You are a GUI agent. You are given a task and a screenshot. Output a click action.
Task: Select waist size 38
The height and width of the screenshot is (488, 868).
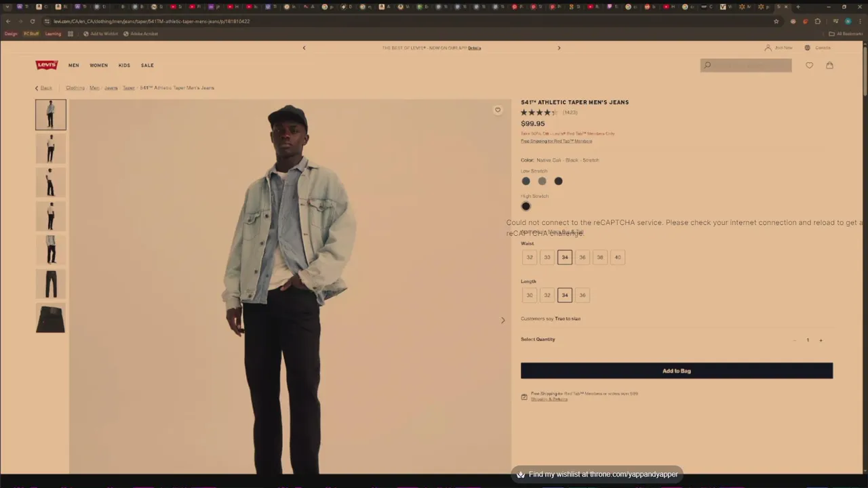click(599, 258)
